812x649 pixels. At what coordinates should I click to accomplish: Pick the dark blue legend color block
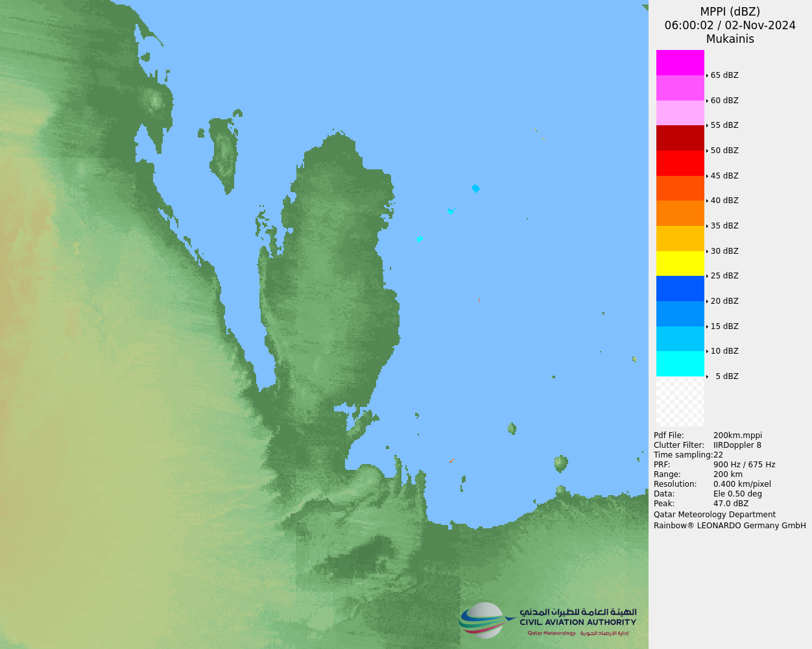(680, 288)
